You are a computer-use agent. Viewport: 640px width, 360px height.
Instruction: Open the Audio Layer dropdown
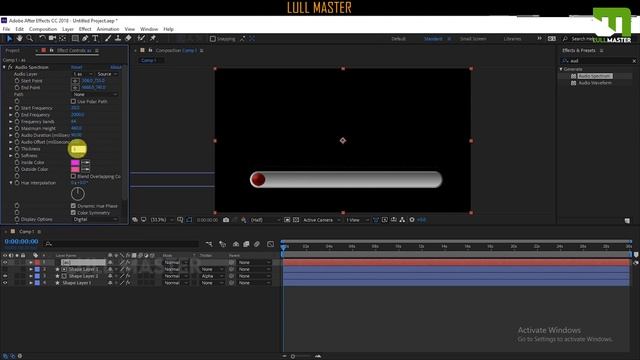point(82,74)
